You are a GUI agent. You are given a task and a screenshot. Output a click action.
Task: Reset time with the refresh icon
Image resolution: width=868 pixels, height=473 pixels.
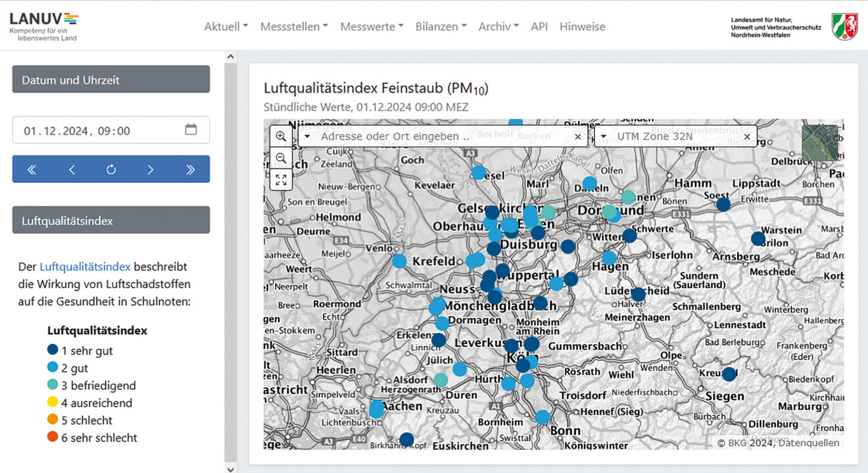pos(111,169)
